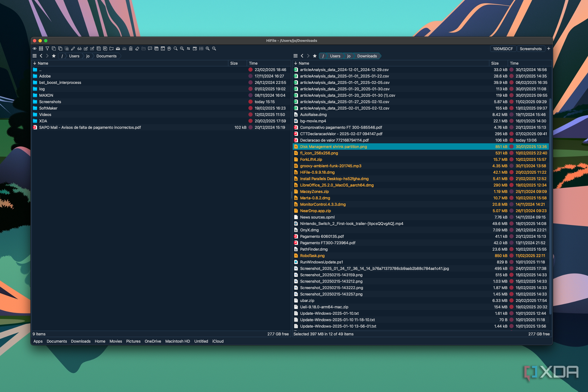
Task: Click the trash delete icon
Action: tap(131, 49)
